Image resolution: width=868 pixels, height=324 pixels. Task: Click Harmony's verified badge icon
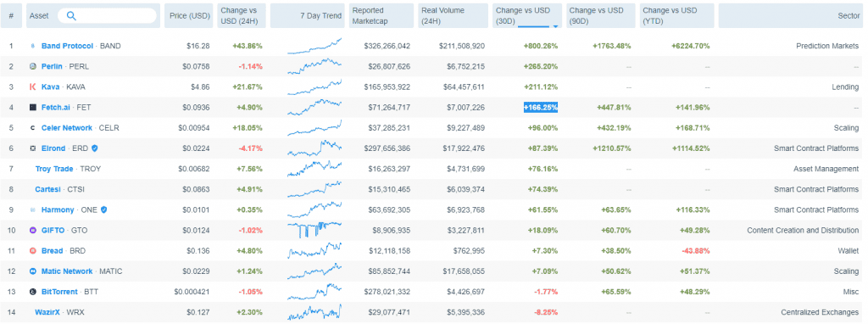[x=103, y=209]
